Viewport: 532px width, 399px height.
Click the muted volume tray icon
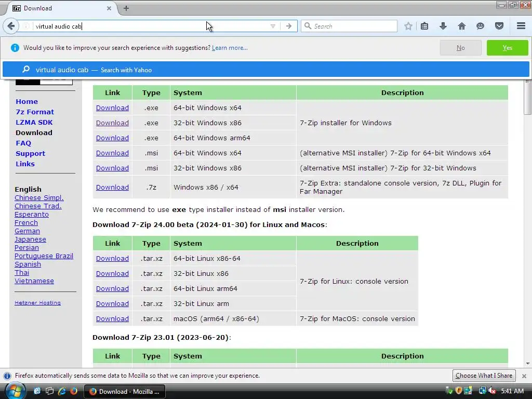point(493,391)
